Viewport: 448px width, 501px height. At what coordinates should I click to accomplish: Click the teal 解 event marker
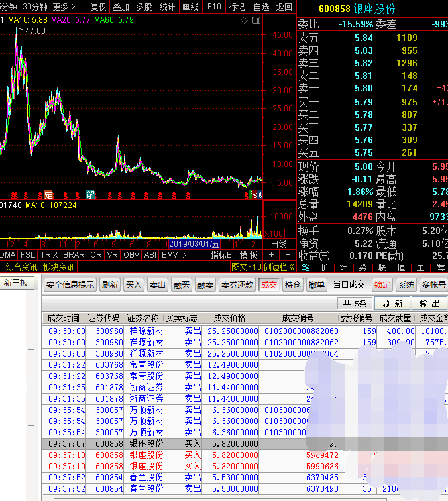click(90, 195)
